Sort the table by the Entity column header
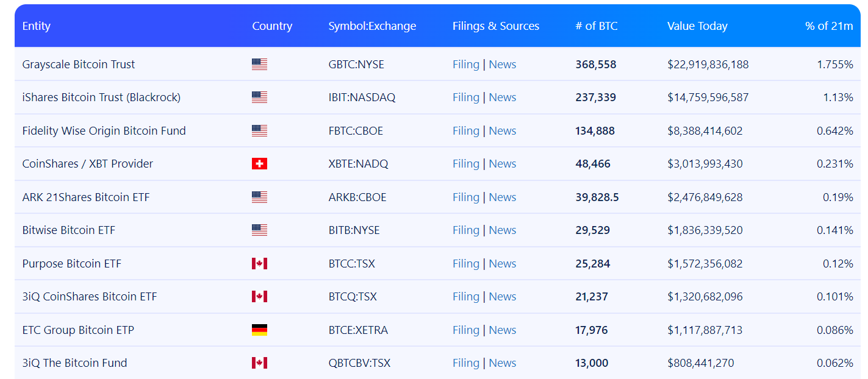The height and width of the screenshot is (379, 868). point(37,26)
